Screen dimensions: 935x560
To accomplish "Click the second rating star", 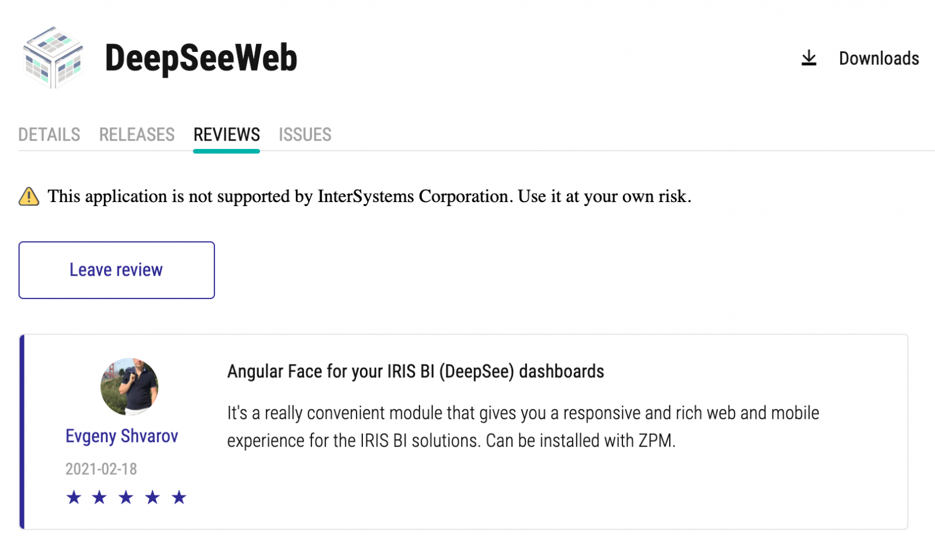I will click(x=100, y=498).
